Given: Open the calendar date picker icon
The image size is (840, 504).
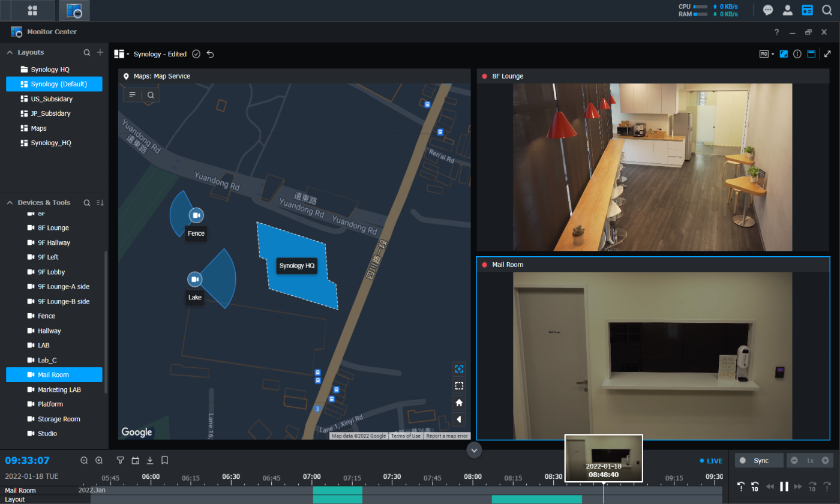Looking at the screenshot, I should [x=134, y=460].
